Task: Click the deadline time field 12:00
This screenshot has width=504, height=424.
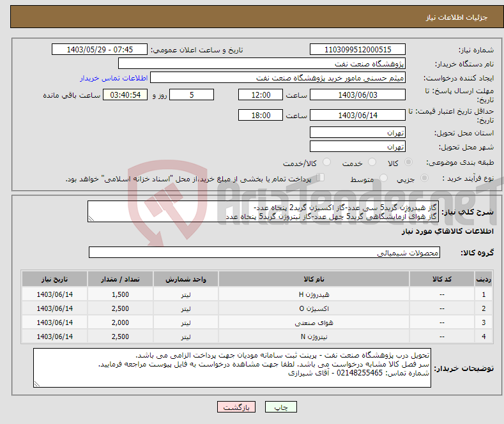Action: click(261, 95)
